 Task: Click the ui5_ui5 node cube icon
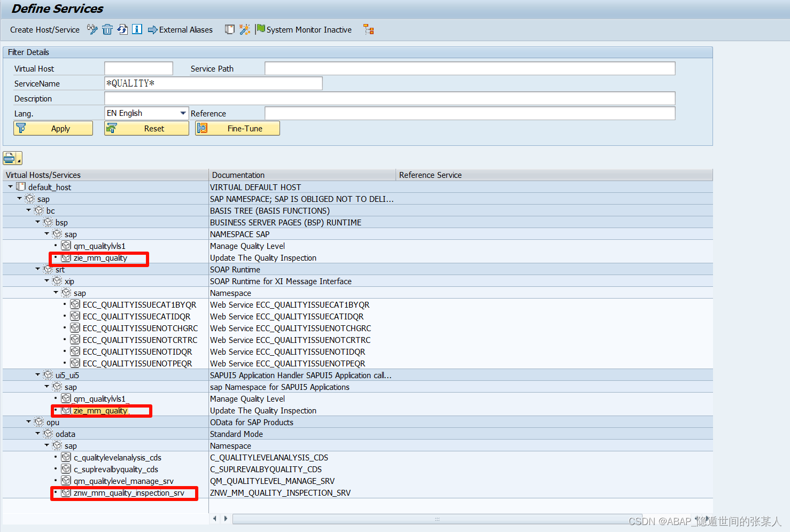point(48,374)
